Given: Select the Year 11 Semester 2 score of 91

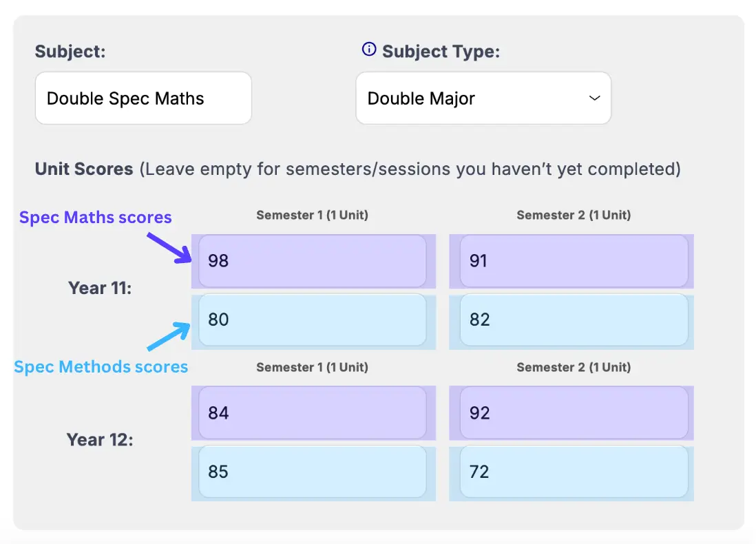Looking at the screenshot, I should (x=571, y=261).
